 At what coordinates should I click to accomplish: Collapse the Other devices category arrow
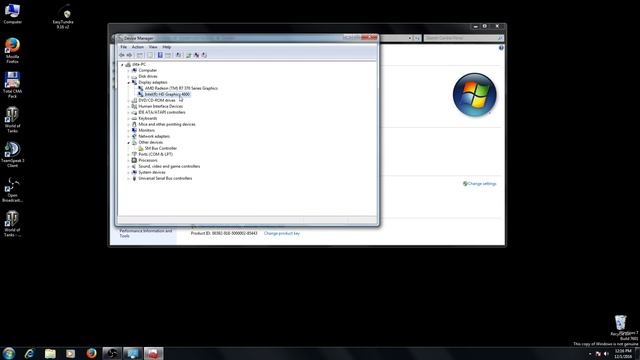click(128, 142)
